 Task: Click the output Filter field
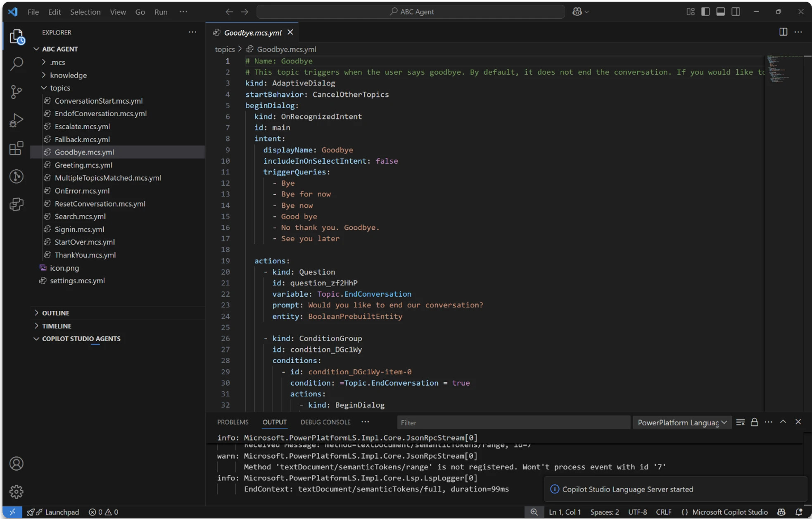pyautogui.click(x=513, y=422)
